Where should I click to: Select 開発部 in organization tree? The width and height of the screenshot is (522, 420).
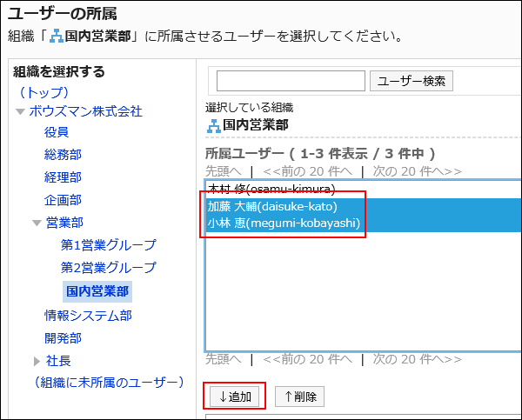click(63, 337)
